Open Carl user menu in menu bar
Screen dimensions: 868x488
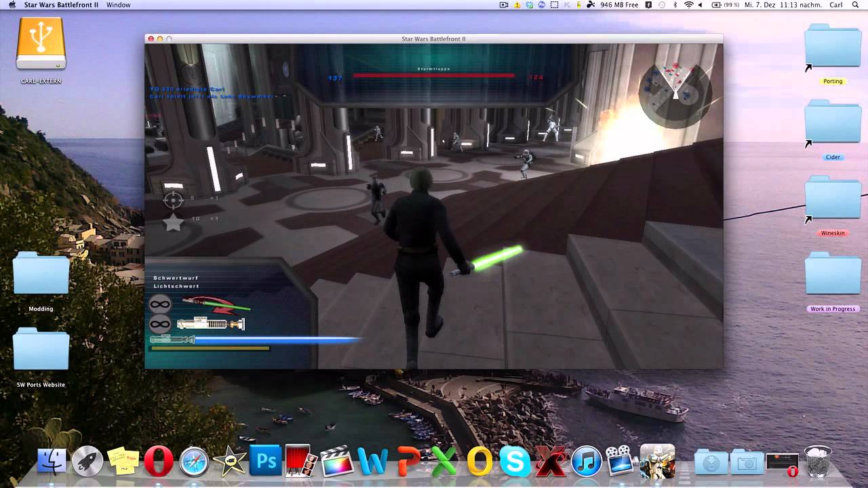(836, 5)
